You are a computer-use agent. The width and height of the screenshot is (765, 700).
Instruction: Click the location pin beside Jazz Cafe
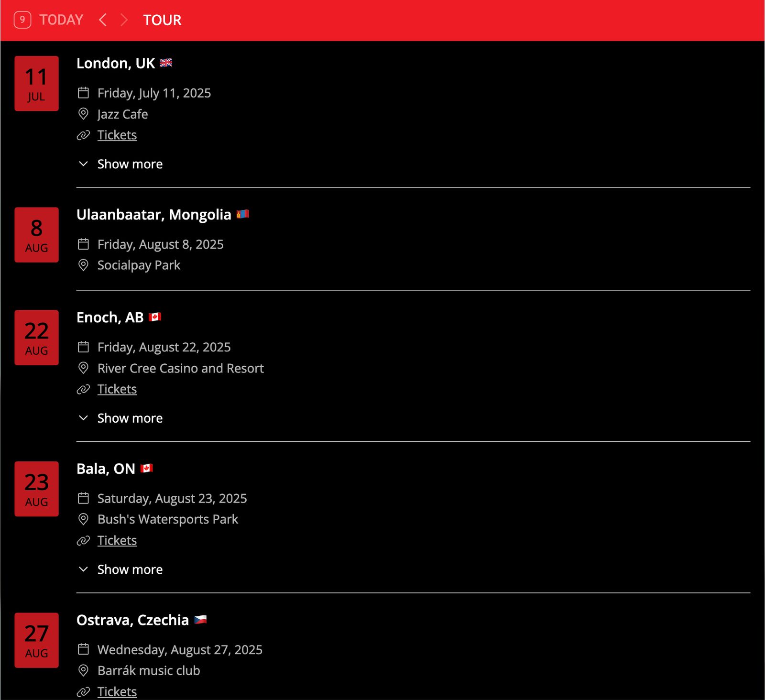pos(83,114)
